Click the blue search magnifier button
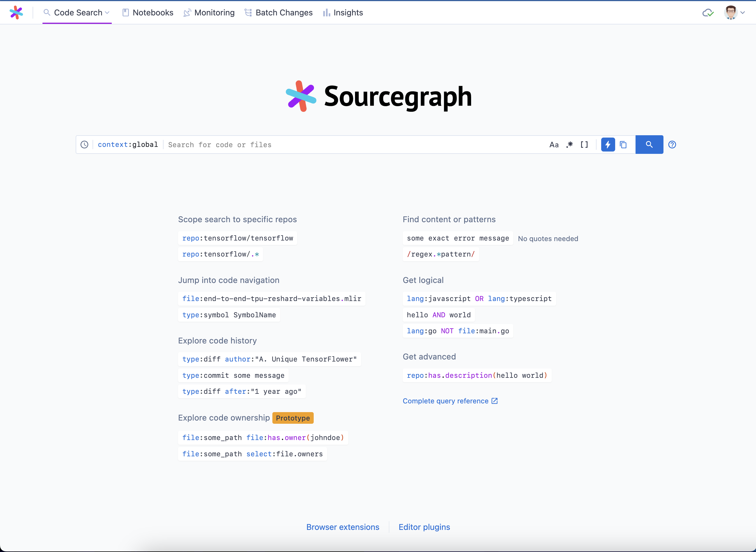Screen dimensions: 756x552 649,145
